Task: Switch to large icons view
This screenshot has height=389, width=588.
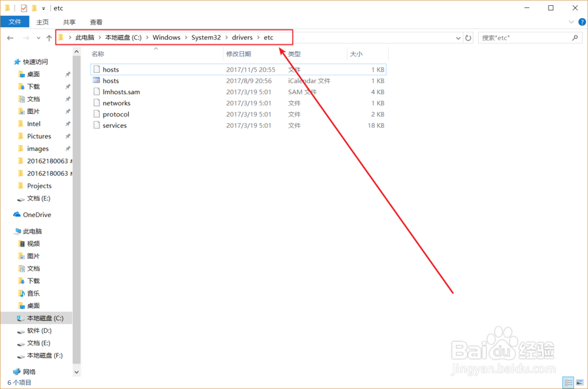Action: tap(580, 383)
